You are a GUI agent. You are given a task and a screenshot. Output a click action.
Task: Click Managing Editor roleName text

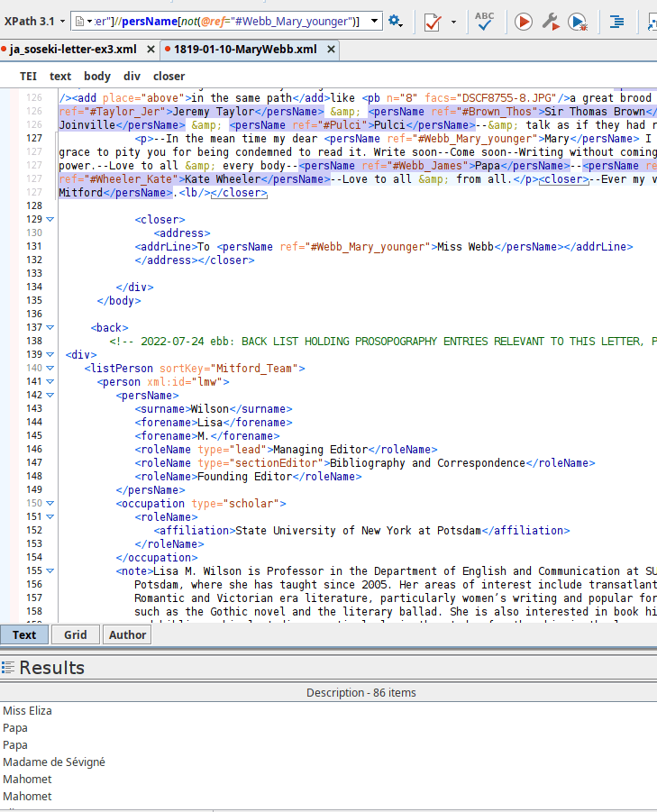pyautogui.click(x=321, y=450)
